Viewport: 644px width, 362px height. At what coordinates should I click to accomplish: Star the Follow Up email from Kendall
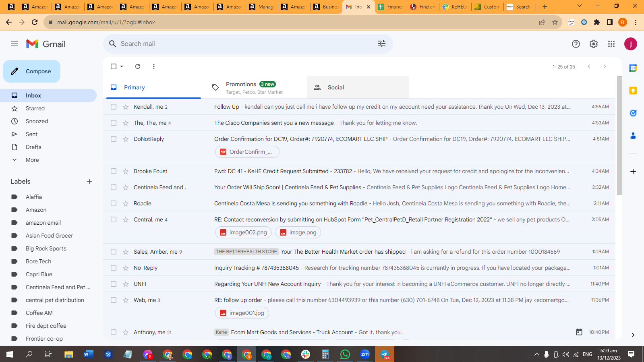tap(126, 107)
